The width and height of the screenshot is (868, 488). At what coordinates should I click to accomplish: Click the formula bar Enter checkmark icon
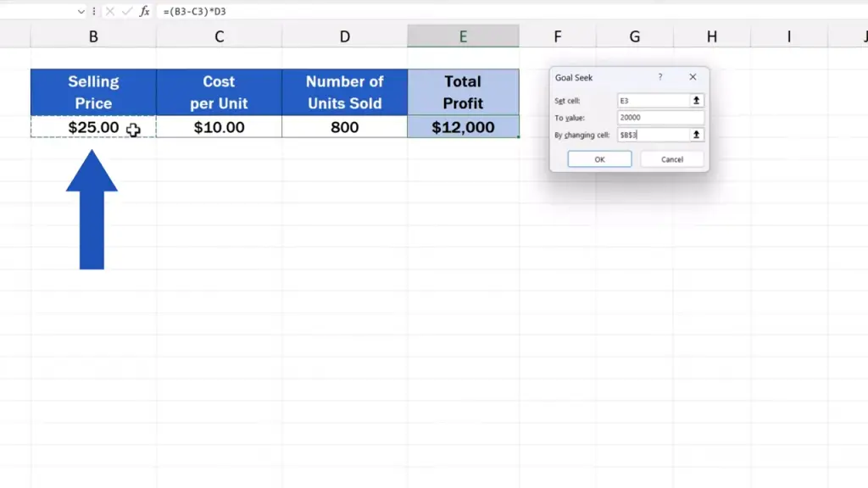[126, 11]
